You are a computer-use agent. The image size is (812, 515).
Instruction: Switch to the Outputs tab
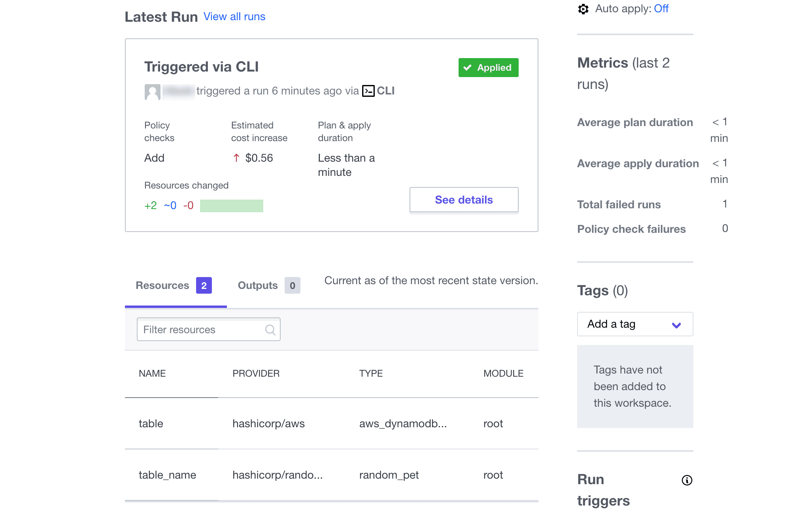(269, 286)
